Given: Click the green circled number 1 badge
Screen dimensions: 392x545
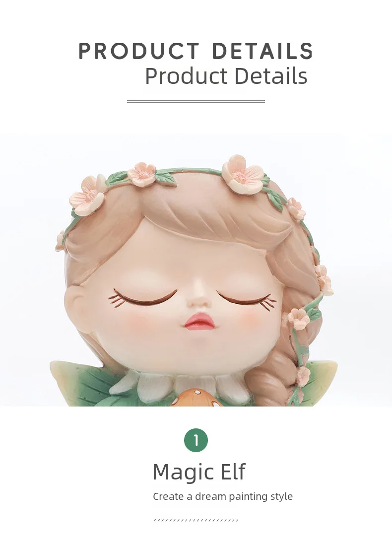Looking at the screenshot, I should pyautogui.click(x=196, y=440).
